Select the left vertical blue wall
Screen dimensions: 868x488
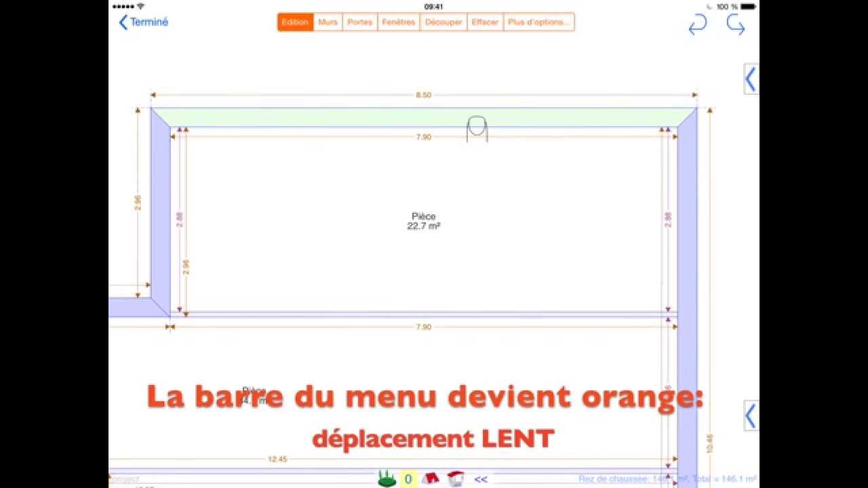(x=161, y=213)
